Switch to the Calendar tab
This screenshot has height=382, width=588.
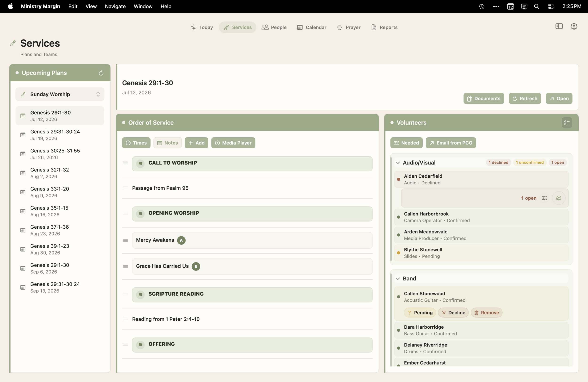click(x=312, y=27)
